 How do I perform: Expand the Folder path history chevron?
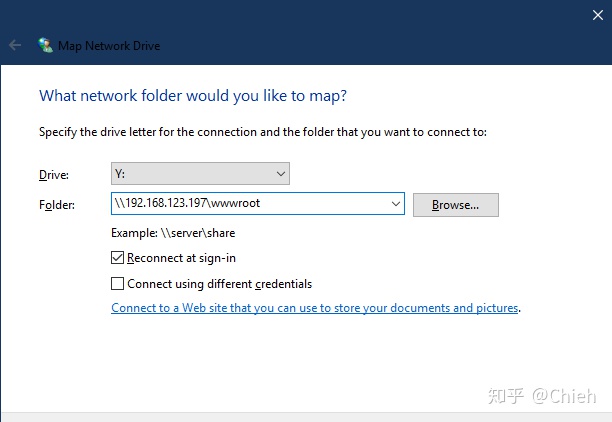coord(395,203)
